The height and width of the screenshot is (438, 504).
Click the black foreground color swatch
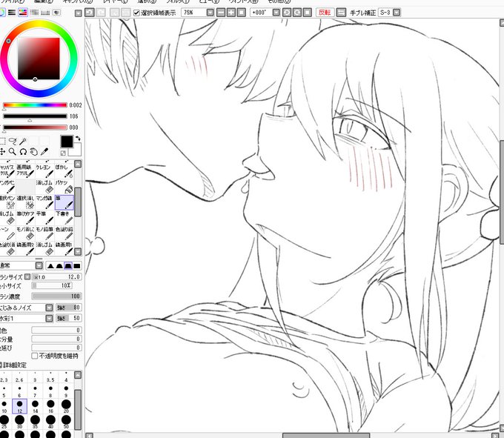(67, 142)
